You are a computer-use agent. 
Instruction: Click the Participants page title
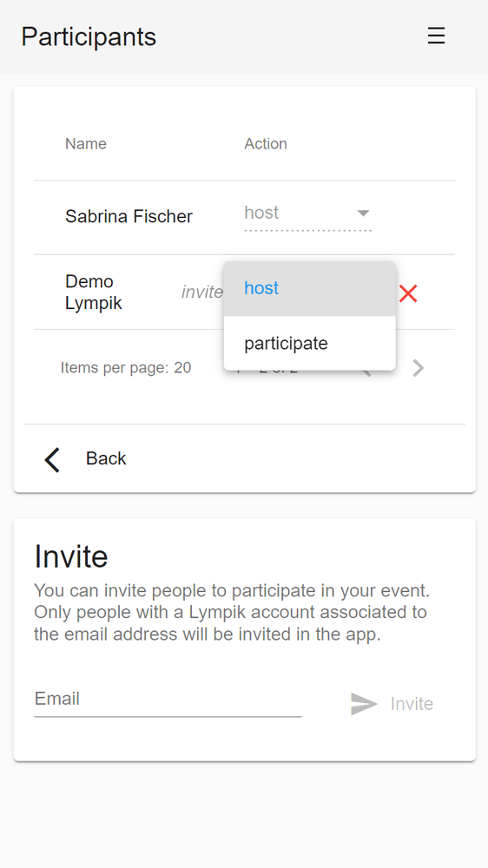[x=89, y=36]
